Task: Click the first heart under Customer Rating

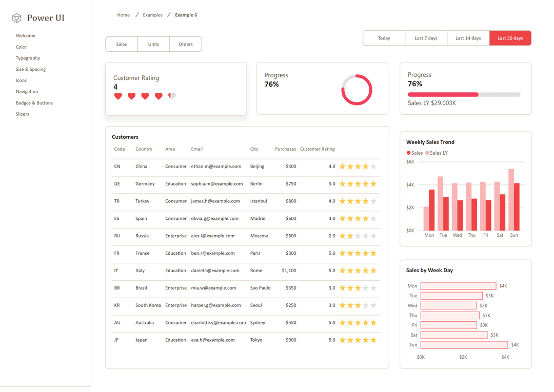Action: [x=118, y=96]
